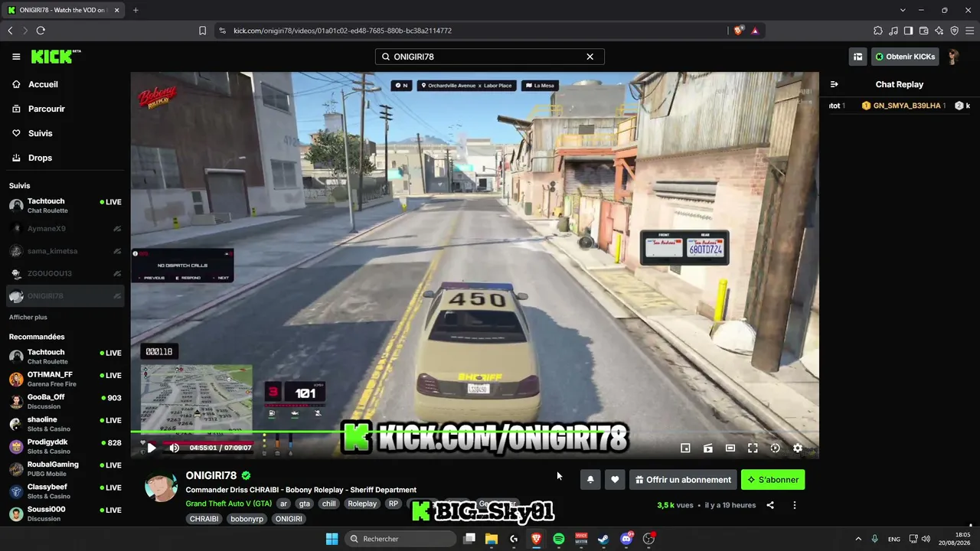Open Classybeef recommended channel
Viewport: 980px width, 551px height.
coord(65,491)
